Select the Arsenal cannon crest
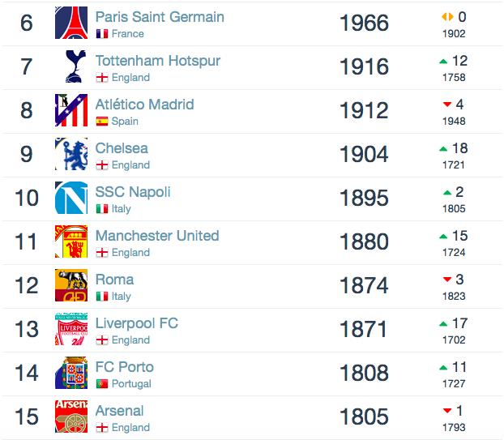This screenshot has height=440, width=504. pos(71,417)
